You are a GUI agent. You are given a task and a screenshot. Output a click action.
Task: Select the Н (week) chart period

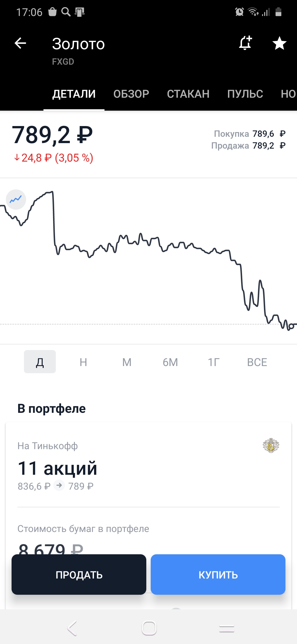tap(83, 362)
